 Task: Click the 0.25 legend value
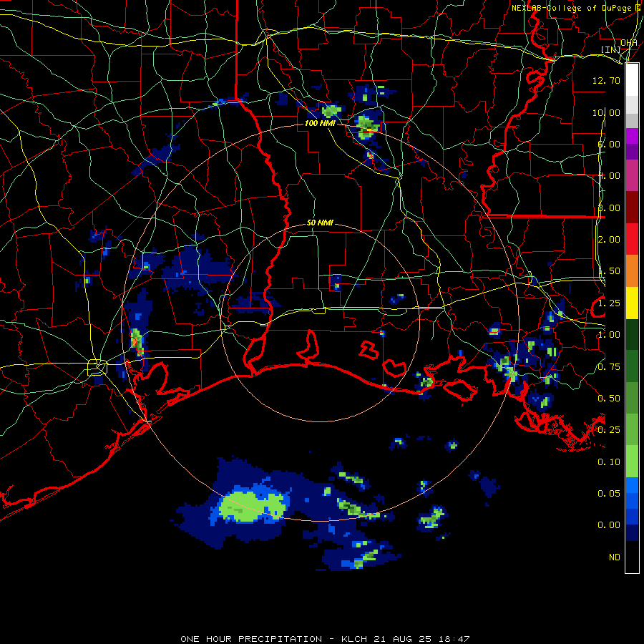click(608, 430)
